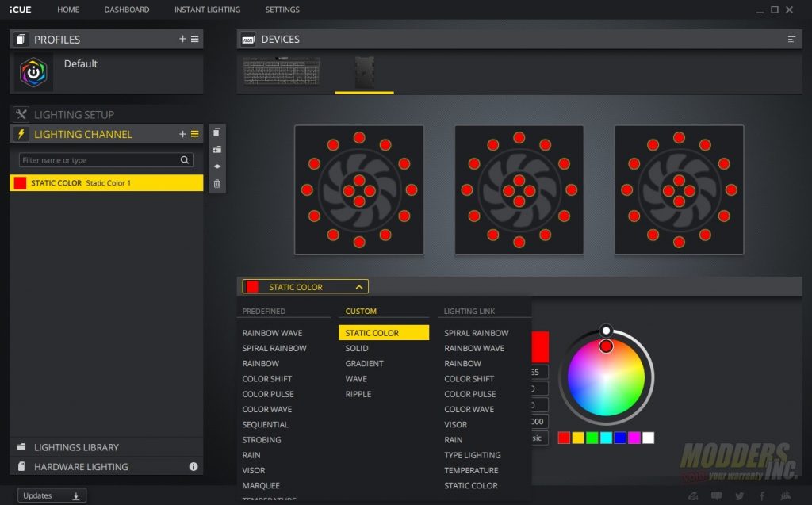Select the Default profile name

point(81,63)
